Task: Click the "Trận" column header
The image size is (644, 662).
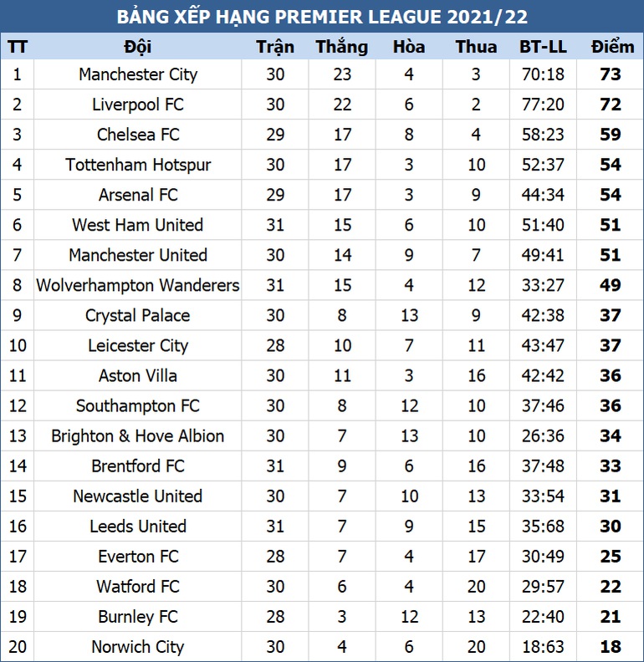Action: click(x=275, y=47)
